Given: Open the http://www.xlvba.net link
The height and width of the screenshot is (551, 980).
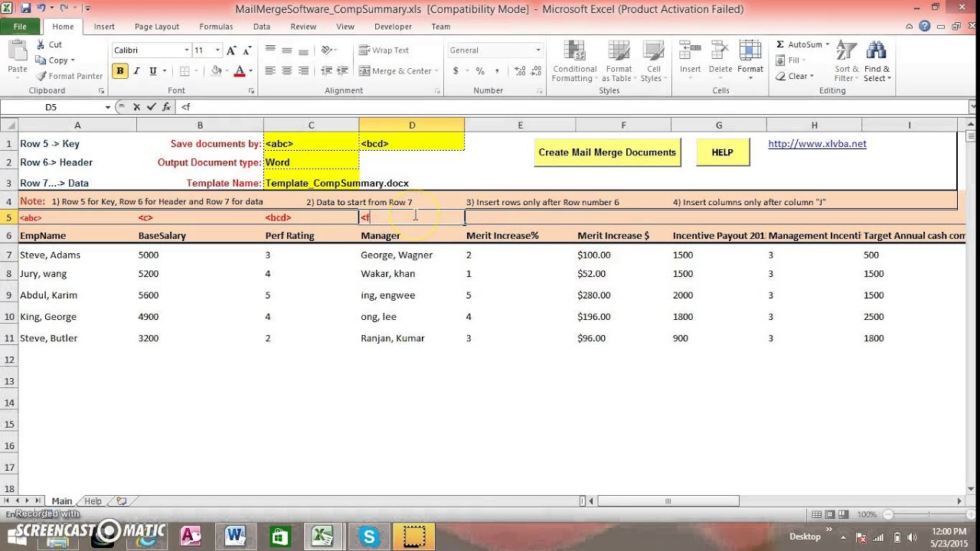Looking at the screenshot, I should click(817, 144).
